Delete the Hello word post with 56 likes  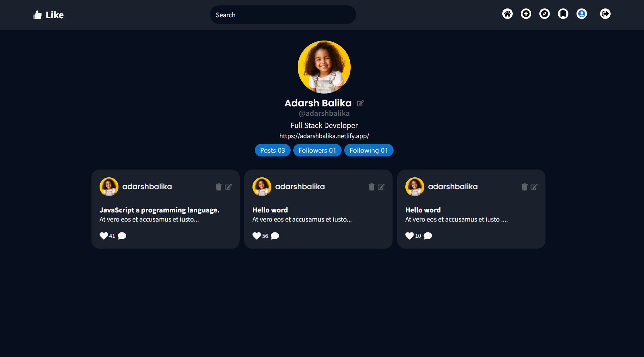372,187
